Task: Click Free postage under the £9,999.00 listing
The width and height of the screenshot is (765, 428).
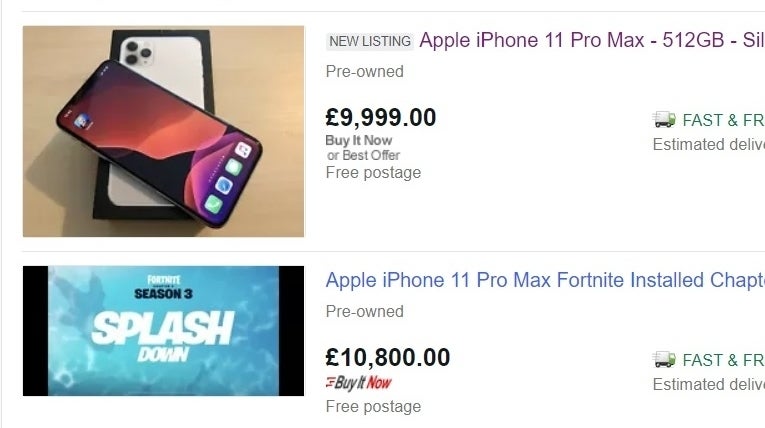Action: point(373,173)
